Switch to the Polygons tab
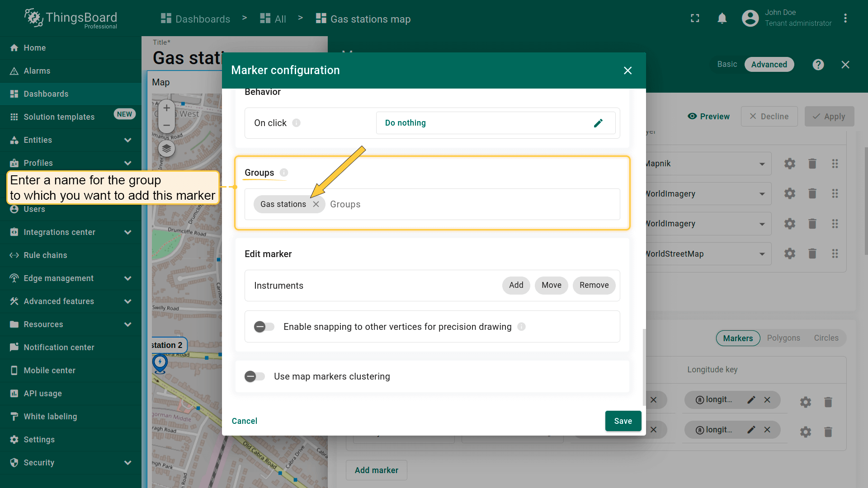 pyautogui.click(x=783, y=338)
